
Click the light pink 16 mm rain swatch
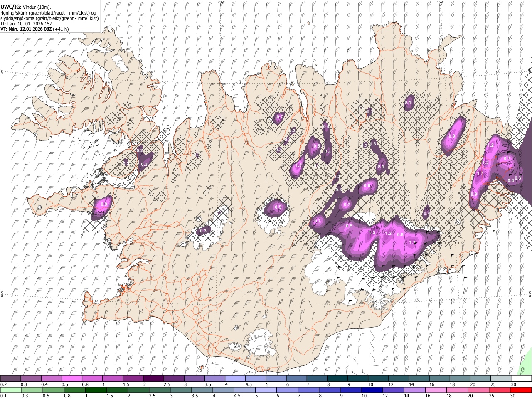pos(436,390)
